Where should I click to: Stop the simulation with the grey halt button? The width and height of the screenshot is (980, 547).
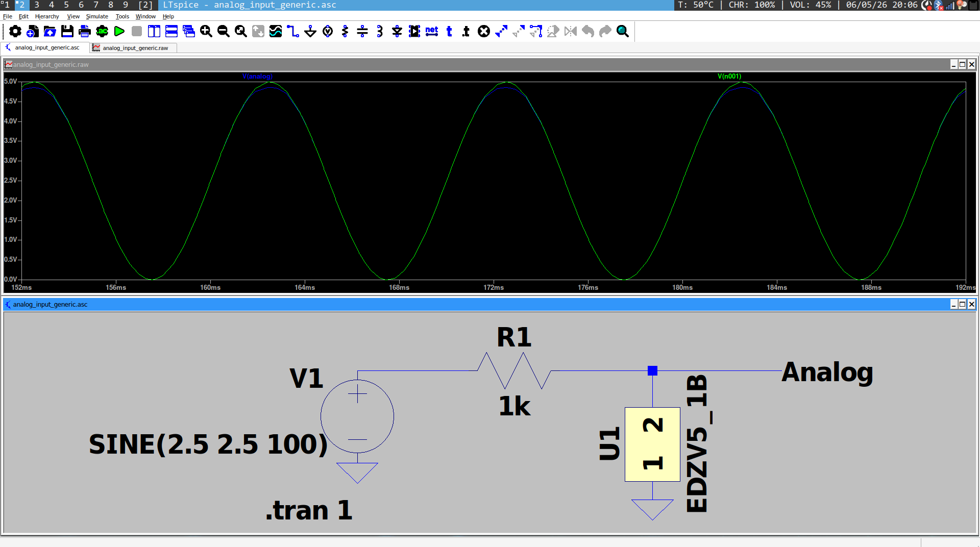click(x=137, y=31)
